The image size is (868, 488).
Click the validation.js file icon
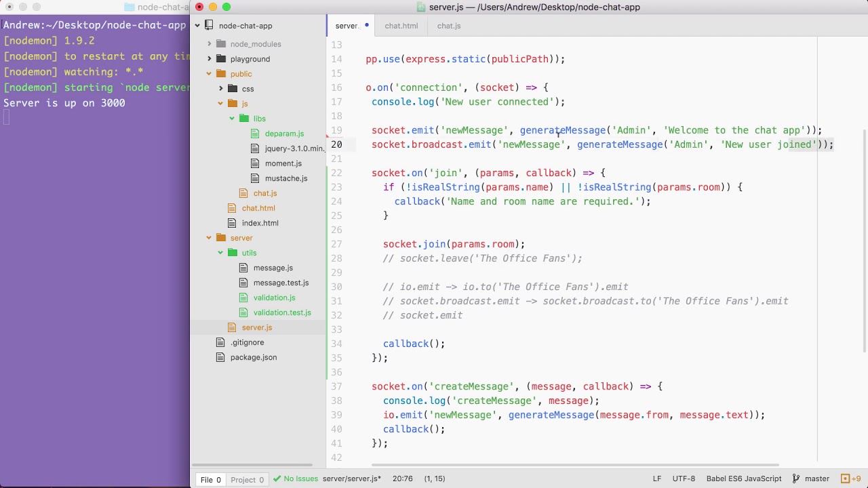coord(243,298)
